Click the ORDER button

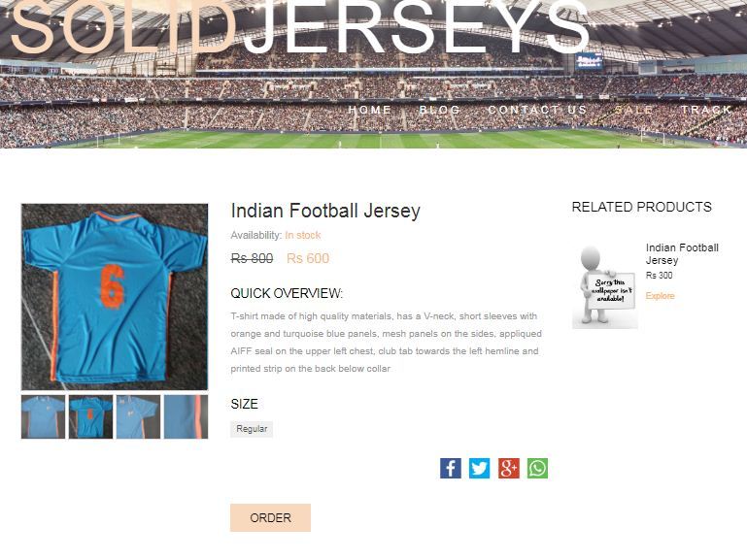271,517
